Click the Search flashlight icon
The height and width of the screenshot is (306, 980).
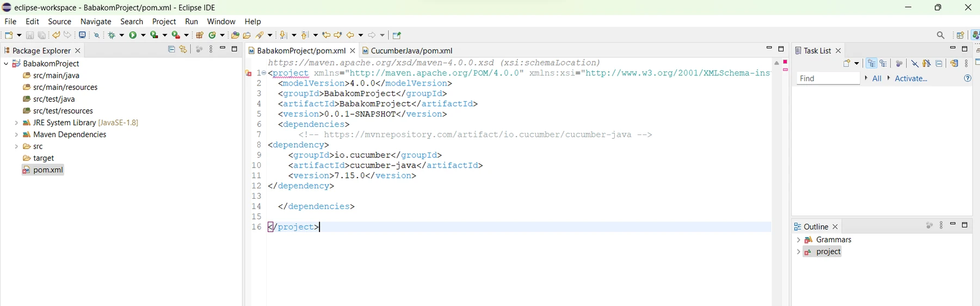(261, 35)
